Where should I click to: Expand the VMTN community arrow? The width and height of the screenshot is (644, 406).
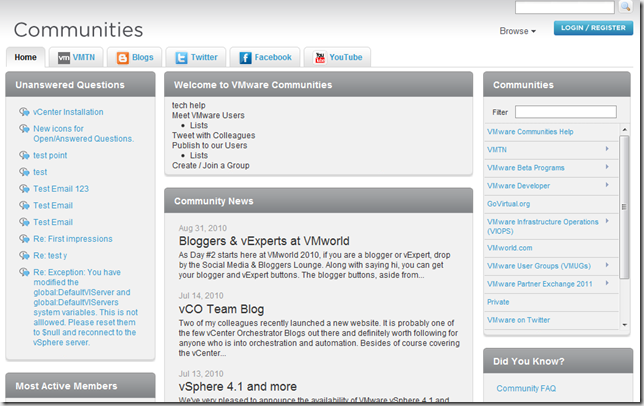[607, 149]
